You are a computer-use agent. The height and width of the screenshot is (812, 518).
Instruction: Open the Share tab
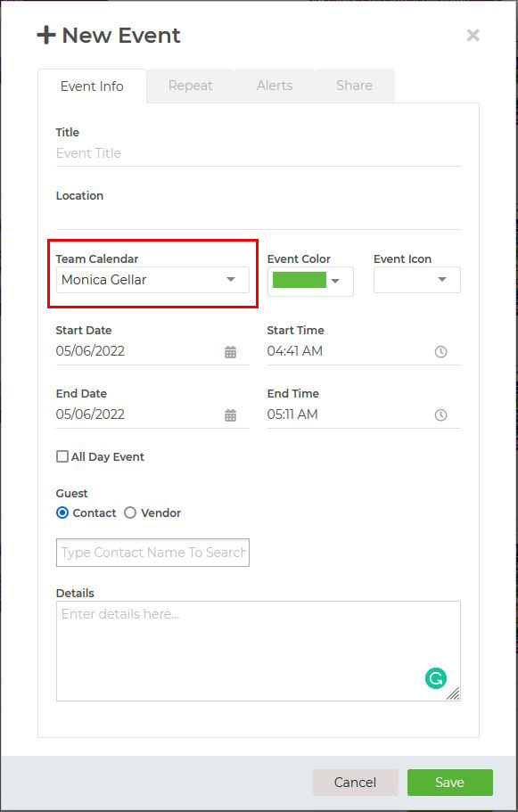354,86
